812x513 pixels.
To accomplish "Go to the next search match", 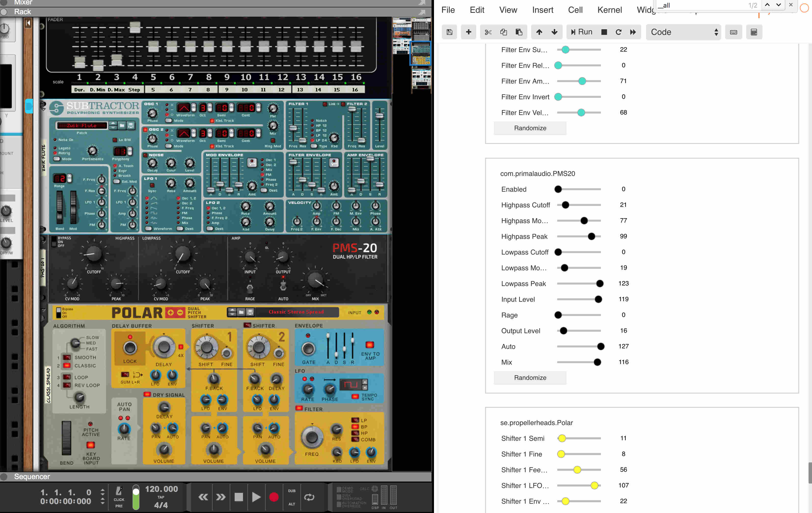I will tap(778, 5).
